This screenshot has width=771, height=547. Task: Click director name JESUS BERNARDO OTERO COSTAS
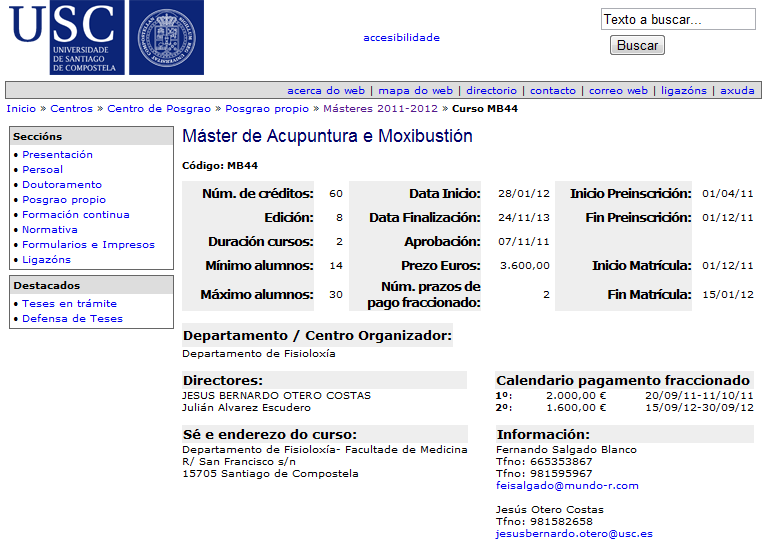276,395
